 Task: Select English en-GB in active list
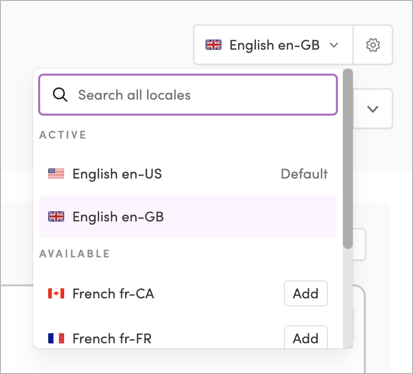188,217
